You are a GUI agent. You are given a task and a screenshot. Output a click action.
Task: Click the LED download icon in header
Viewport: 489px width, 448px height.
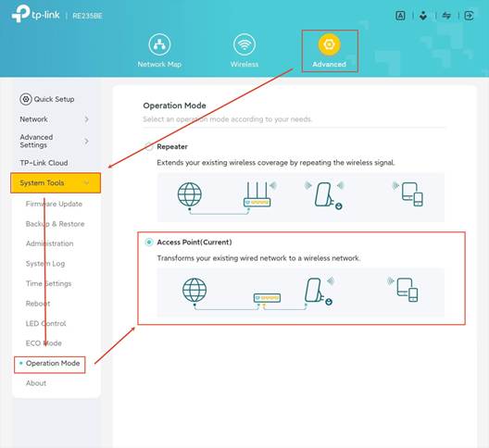423,16
